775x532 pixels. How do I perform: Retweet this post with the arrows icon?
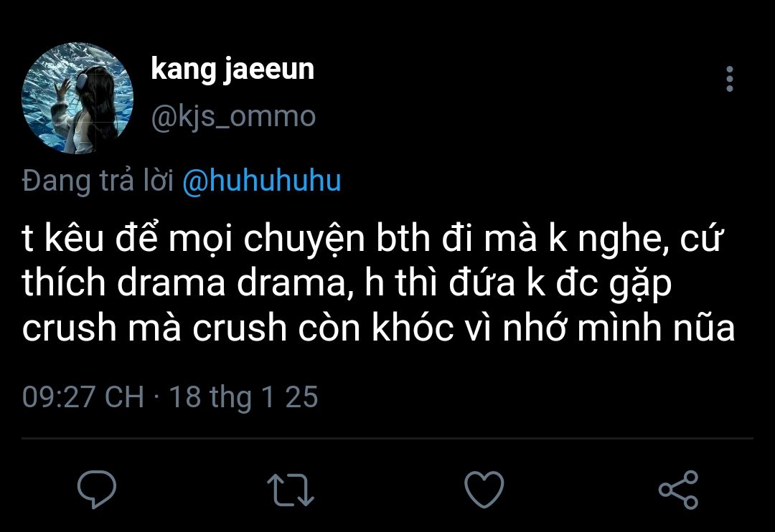[291, 489]
